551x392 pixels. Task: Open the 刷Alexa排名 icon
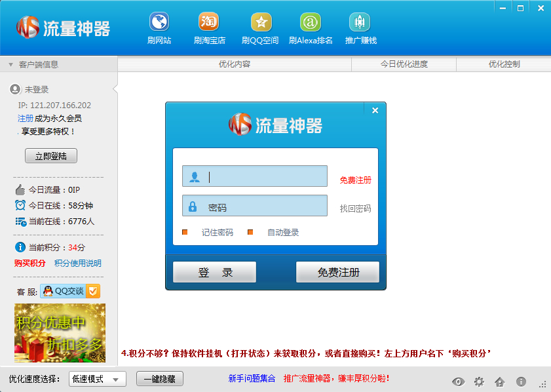point(311,22)
